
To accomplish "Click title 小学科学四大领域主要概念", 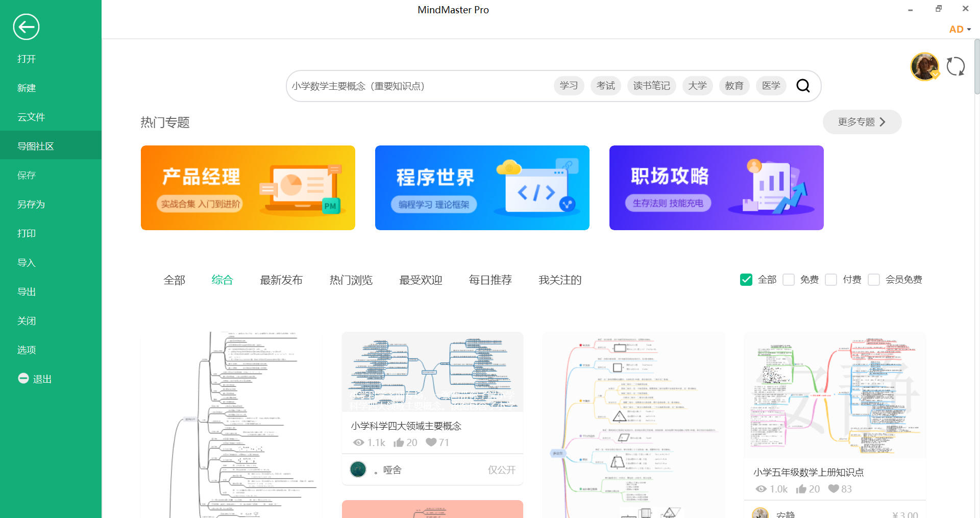I will (406, 426).
